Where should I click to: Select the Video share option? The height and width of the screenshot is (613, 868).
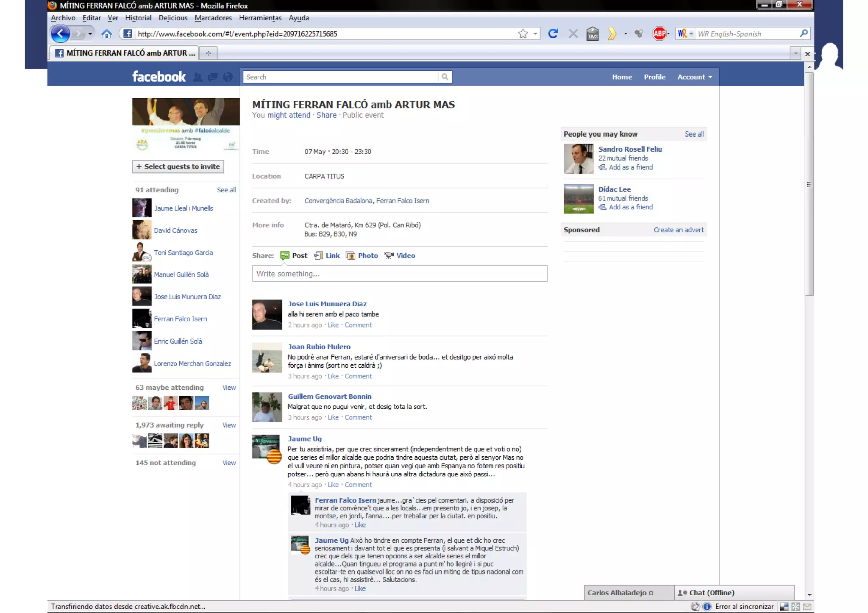(x=400, y=255)
